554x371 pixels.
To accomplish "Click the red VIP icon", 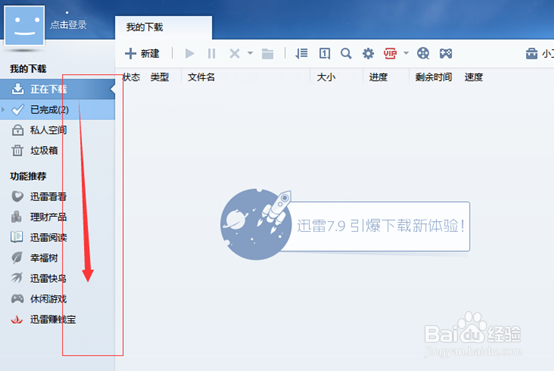I will tap(390, 53).
